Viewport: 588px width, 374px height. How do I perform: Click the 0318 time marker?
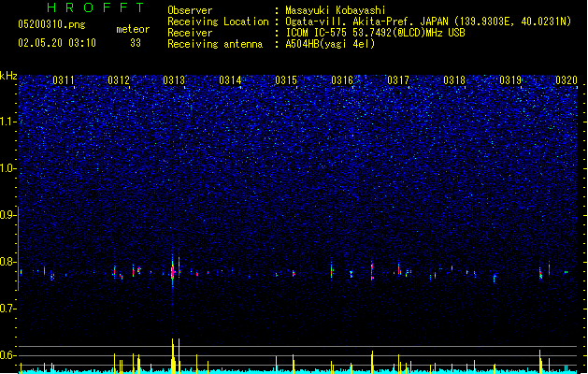454,80
